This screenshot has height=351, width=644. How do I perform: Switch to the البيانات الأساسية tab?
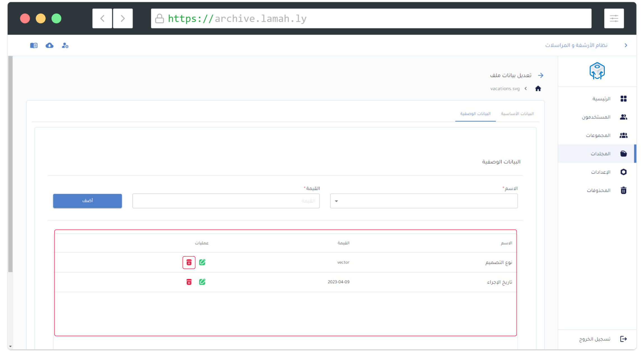[517, 114]
